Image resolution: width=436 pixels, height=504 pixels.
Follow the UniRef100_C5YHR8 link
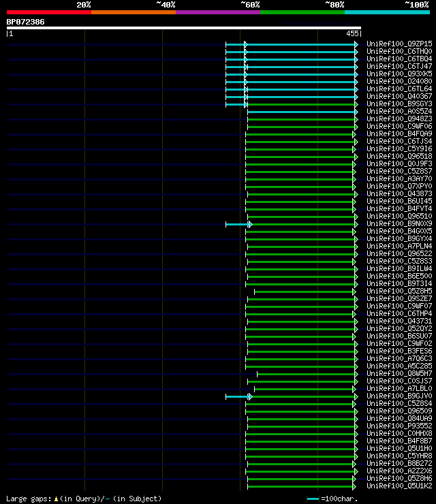point(399,456)
